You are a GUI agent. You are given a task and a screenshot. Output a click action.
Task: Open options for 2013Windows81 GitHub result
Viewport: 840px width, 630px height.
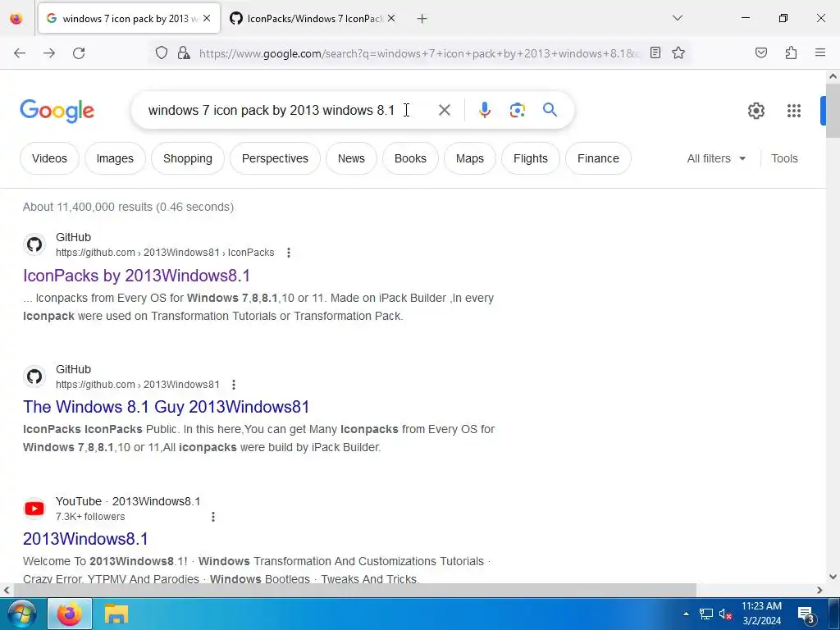[x=234, y=385]
